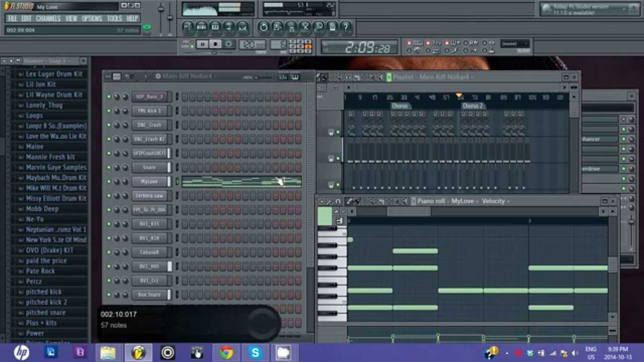Open the OPTIONS menu
Image resolution: width=644 pixels, height=362 pixels.
click(x=92, y=19)
